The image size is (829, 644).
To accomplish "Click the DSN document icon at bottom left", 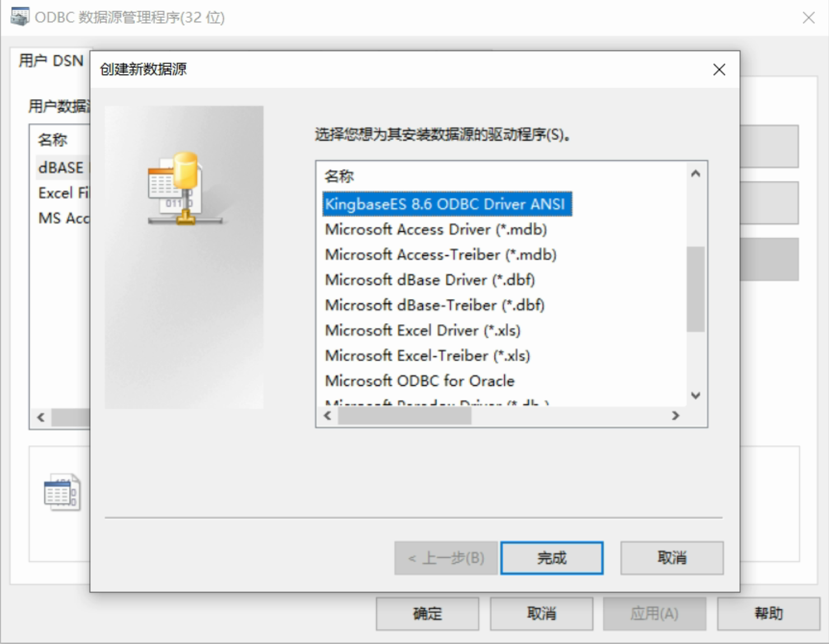I will (62, 492).
